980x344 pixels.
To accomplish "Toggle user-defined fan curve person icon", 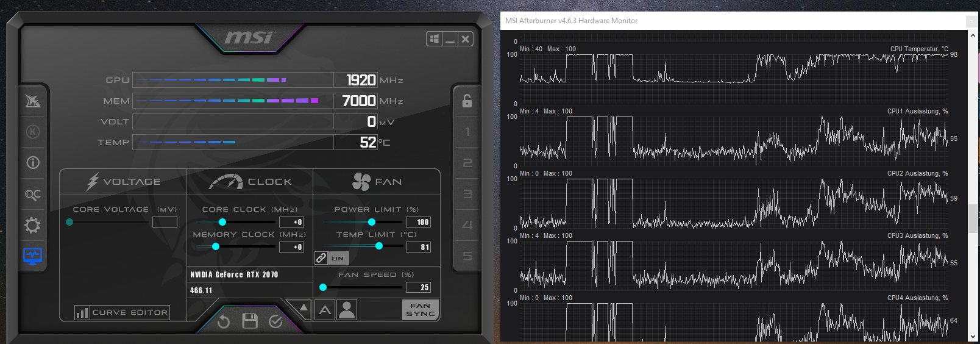I will [347, 310].
